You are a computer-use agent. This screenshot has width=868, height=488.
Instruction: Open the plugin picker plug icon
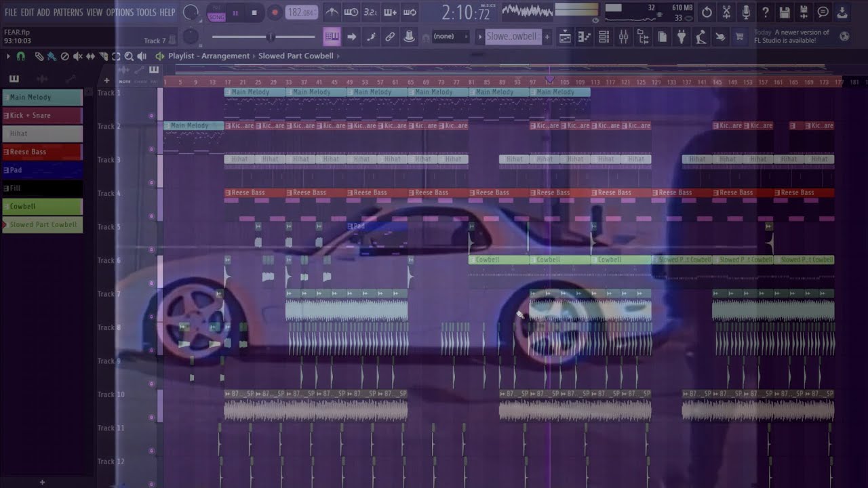pos(682,37)
